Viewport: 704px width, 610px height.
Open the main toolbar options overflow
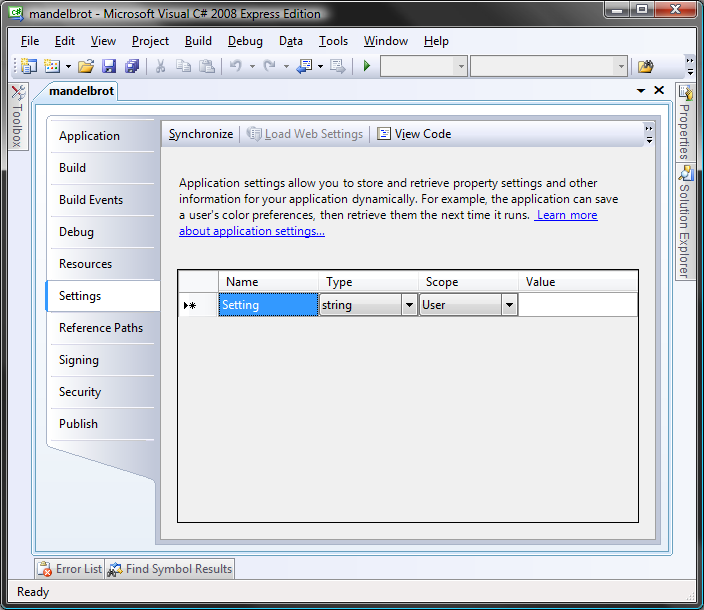click(690, 66)
